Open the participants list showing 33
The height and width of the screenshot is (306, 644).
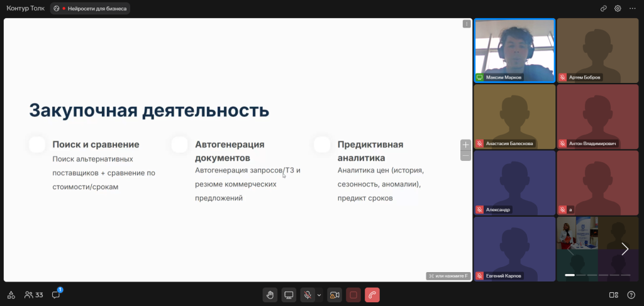pos(34,295)
